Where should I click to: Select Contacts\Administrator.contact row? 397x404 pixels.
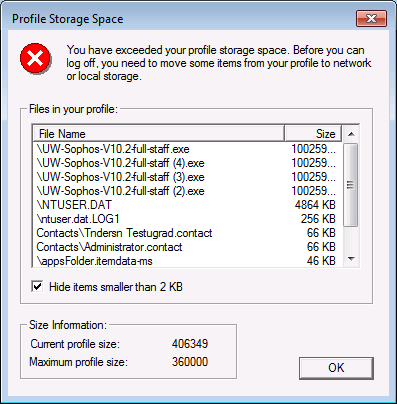(188, 247)
